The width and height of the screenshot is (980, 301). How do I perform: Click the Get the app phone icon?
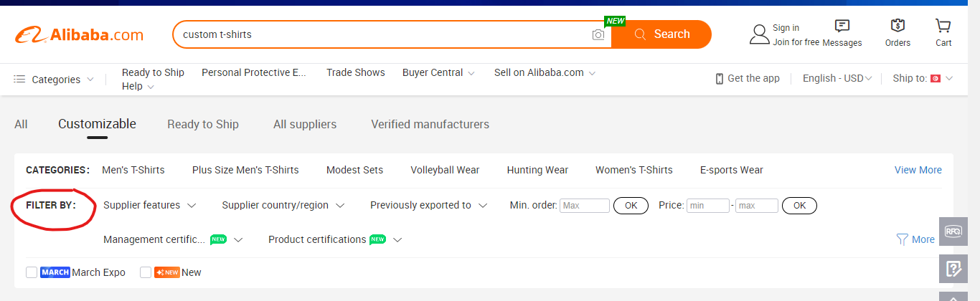coord(719,79)
